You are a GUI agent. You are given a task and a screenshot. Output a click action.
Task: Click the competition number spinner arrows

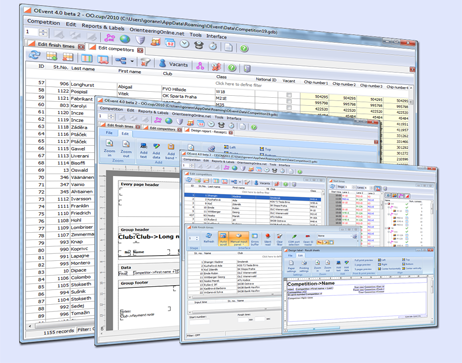(x=43, y=32)
